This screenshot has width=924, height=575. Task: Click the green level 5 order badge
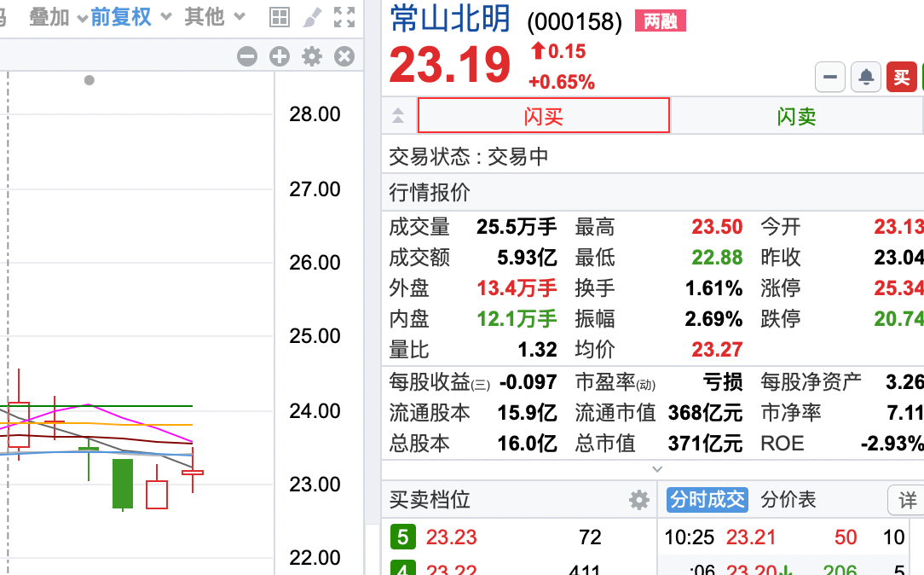(402, 537)
